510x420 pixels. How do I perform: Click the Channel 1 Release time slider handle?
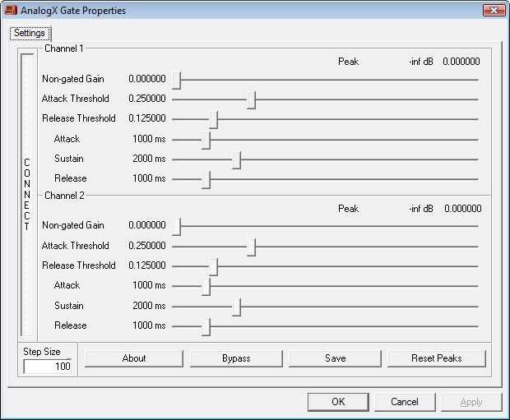tap(206, 179)
